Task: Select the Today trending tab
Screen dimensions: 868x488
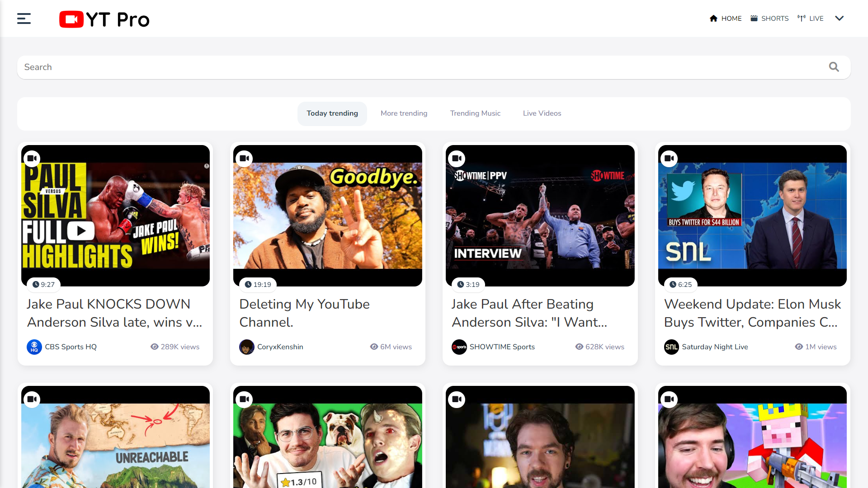Action: [x=332, y=113]
